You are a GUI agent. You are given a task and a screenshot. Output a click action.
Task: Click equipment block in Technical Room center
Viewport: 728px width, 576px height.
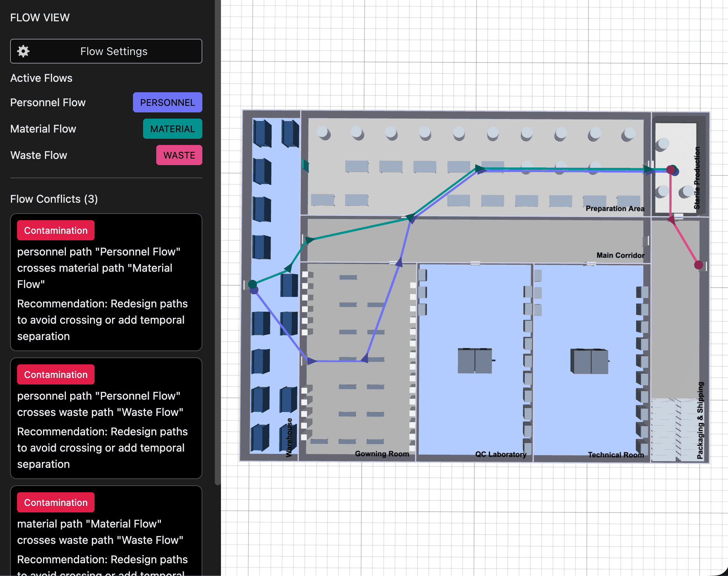[x=589, y=361]
